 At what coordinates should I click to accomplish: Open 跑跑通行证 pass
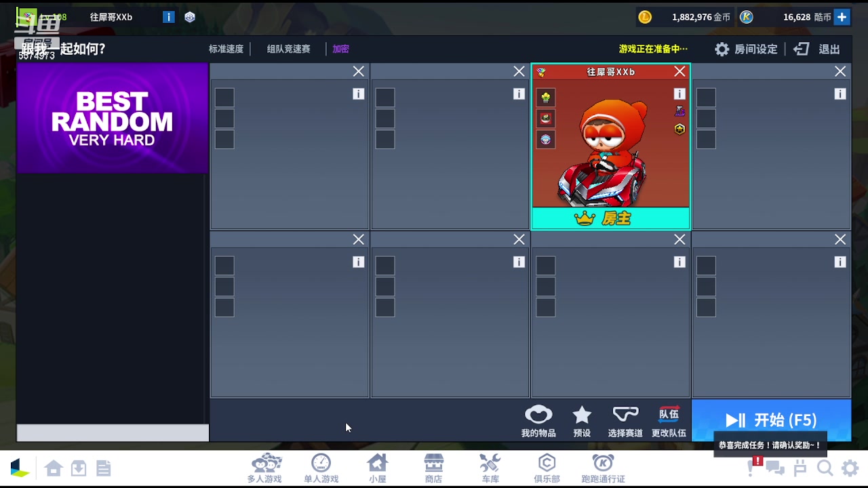coord(603,468)
